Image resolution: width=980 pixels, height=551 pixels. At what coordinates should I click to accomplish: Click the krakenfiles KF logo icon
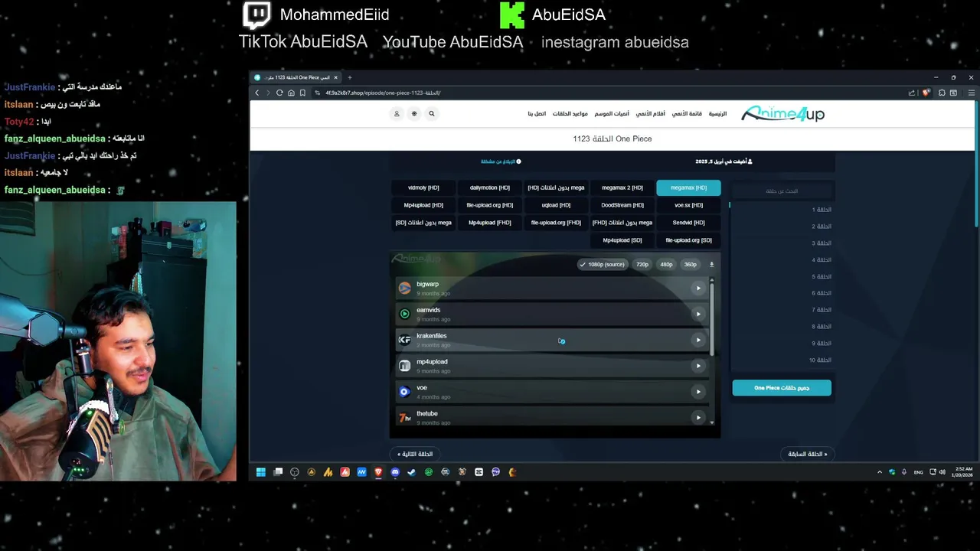(404, 340)
